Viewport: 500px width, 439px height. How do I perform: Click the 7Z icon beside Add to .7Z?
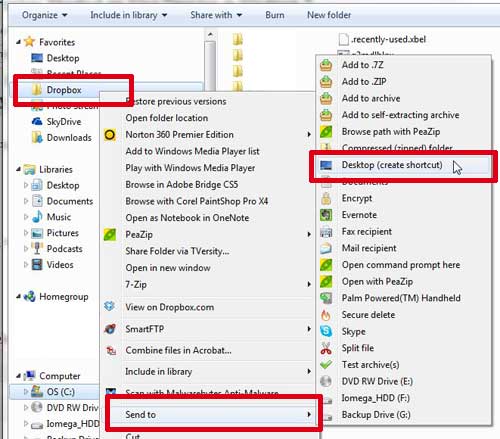326,65
